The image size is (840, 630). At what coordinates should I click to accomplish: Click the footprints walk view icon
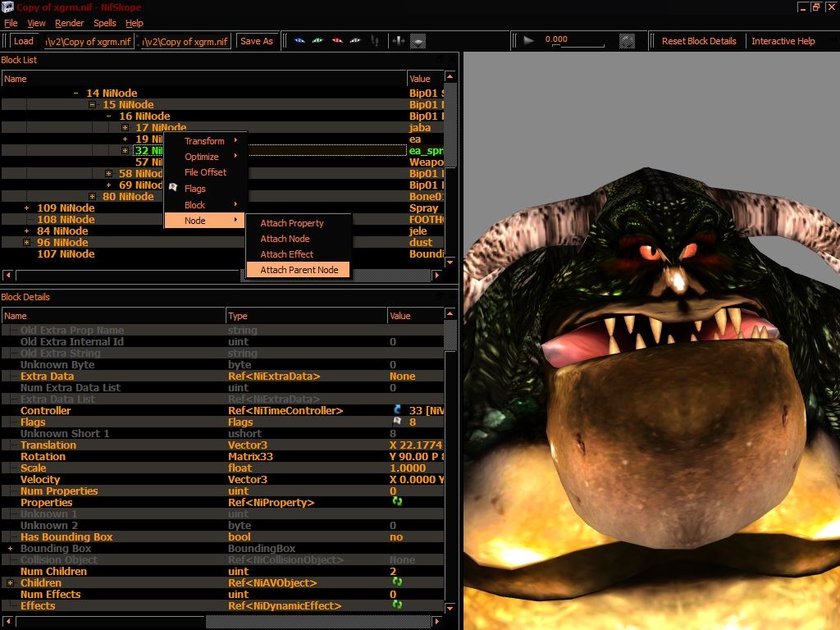point(375,41)
